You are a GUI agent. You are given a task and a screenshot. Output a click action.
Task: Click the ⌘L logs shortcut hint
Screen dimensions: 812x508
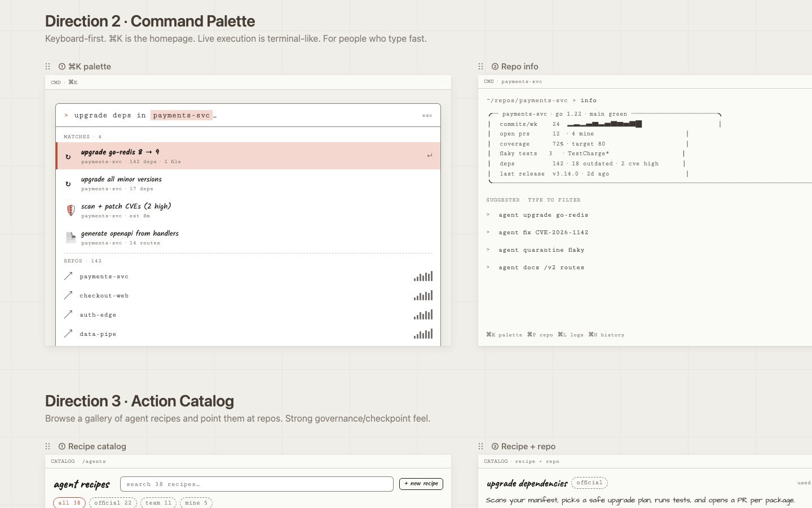pyautogui.click(x=571, y=335)
